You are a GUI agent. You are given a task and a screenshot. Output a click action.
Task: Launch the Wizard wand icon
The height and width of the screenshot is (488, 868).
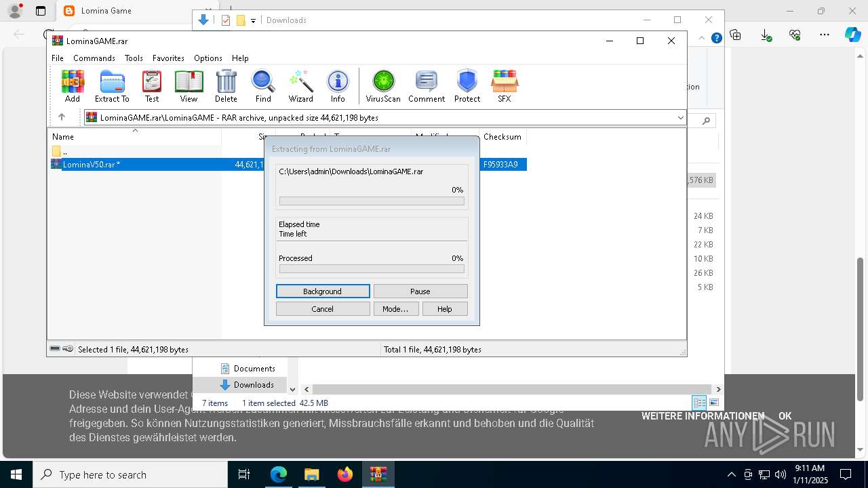pyautogui.click(x=300, y=85)
